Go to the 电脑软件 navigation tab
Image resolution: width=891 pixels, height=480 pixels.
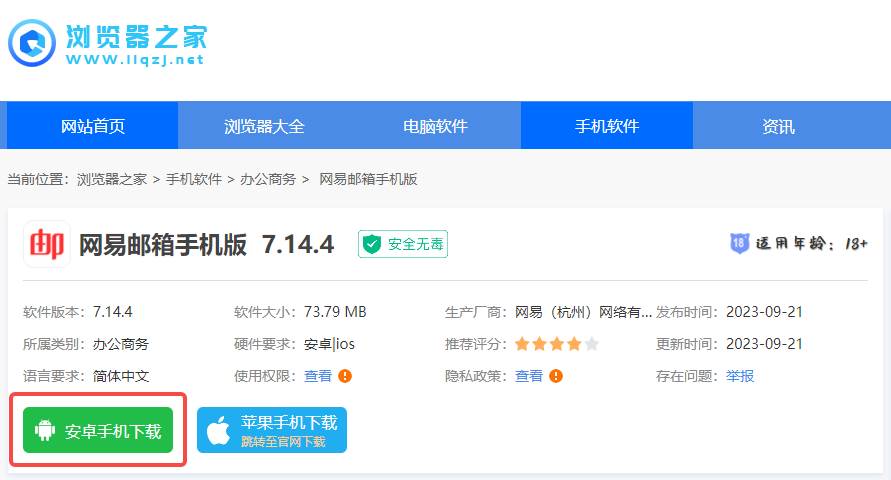435,126
